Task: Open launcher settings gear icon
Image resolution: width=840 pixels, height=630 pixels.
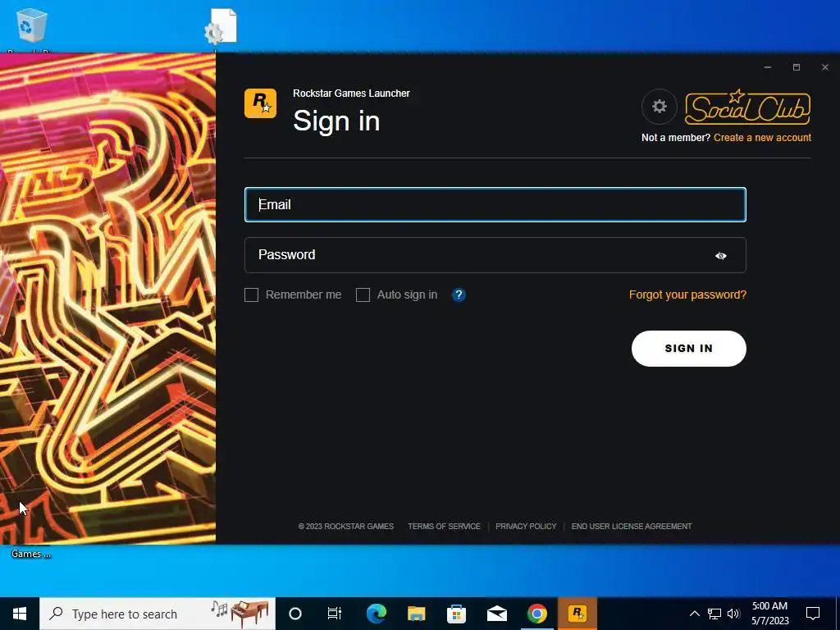Action: (x=659, y=106)
